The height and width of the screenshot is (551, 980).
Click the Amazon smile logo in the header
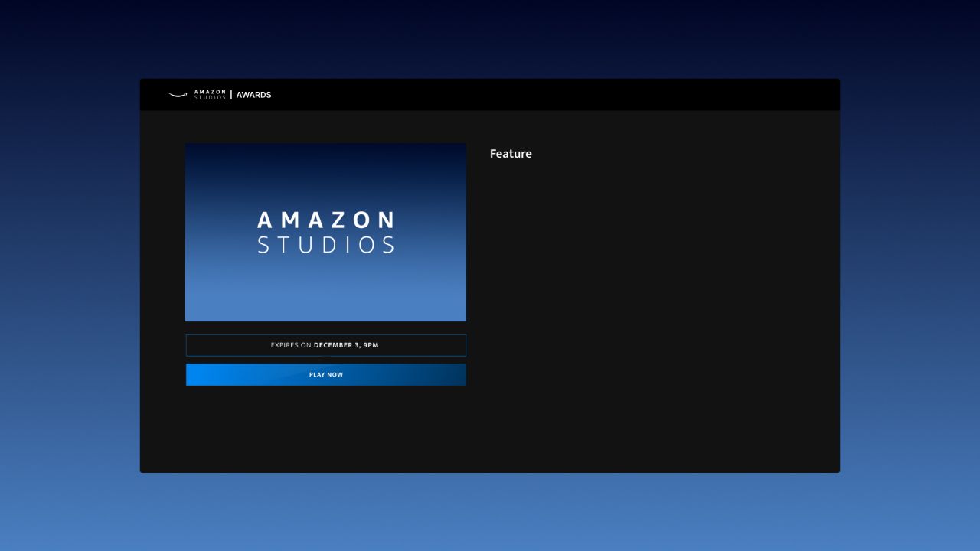pos(177,94)
